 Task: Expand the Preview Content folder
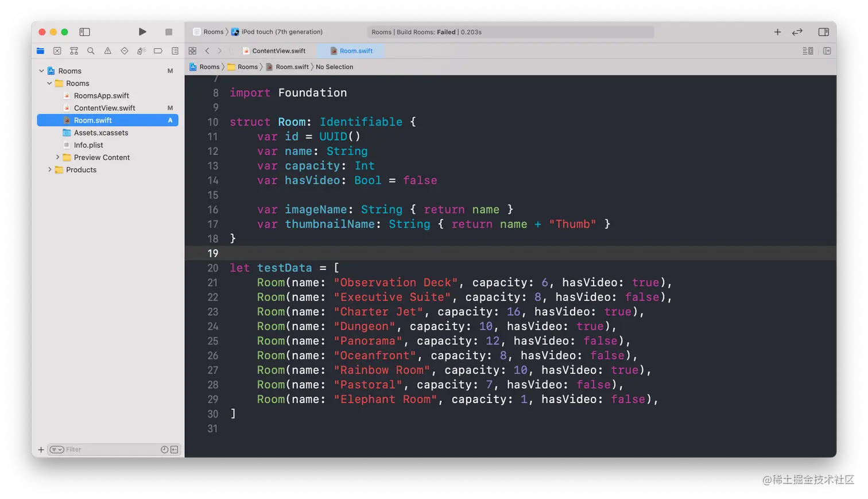(57, 157)
